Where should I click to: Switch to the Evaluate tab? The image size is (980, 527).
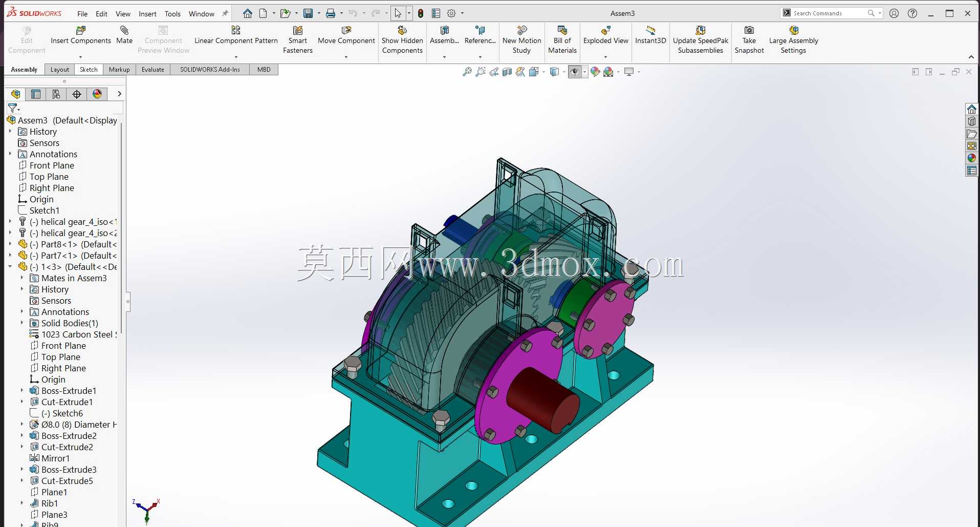(x=153, y=70)
